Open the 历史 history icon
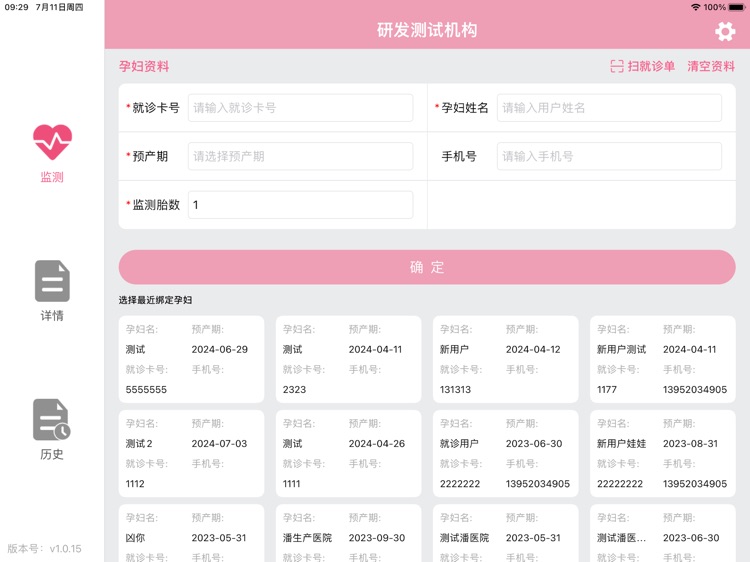The height and width of the screenshot is (562, 750). [52, 419]
